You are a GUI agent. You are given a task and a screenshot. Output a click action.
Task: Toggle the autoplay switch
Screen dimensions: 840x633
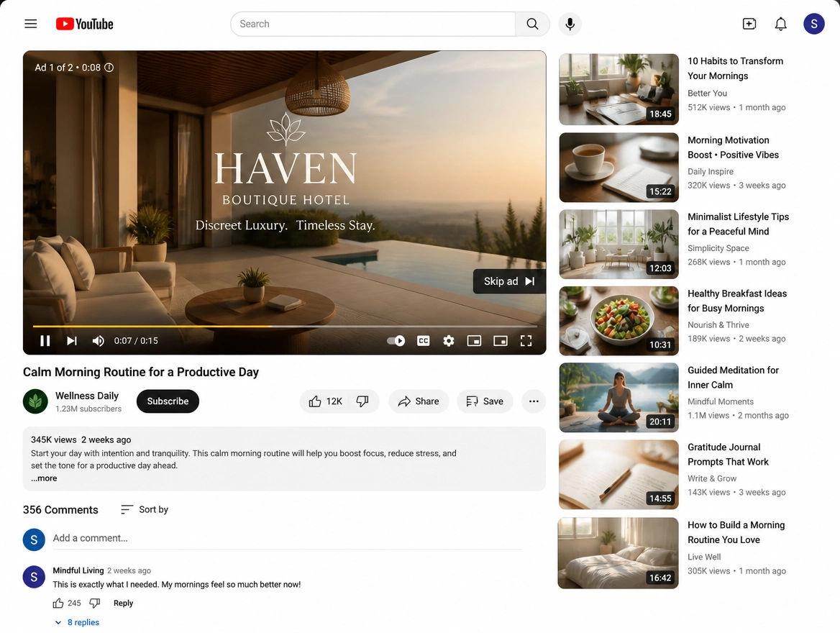point(396,340)
